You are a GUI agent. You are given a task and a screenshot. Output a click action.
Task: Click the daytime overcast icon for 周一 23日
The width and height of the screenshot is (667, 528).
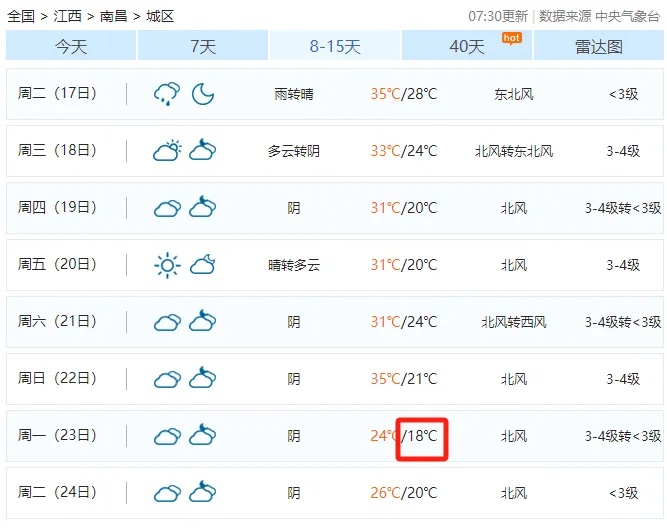(167, 436)
